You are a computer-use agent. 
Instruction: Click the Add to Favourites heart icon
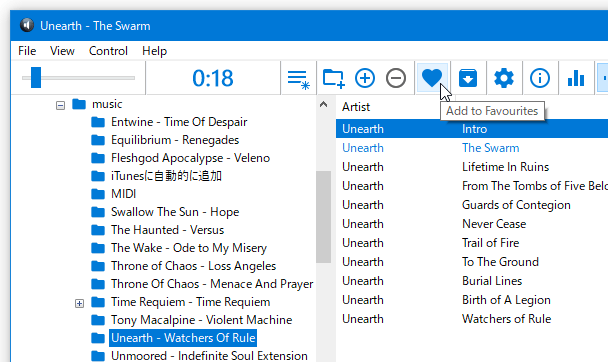coord(432,78)
